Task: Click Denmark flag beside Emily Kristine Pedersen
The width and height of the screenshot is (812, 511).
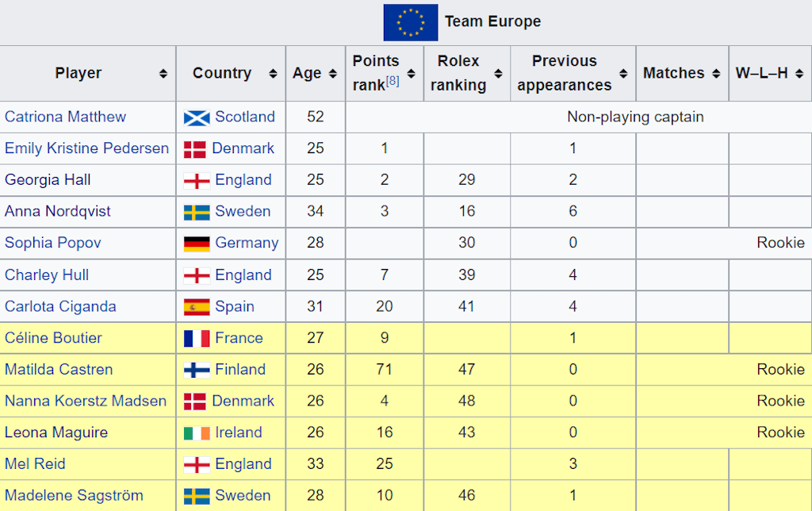Action: pos(195,149)
